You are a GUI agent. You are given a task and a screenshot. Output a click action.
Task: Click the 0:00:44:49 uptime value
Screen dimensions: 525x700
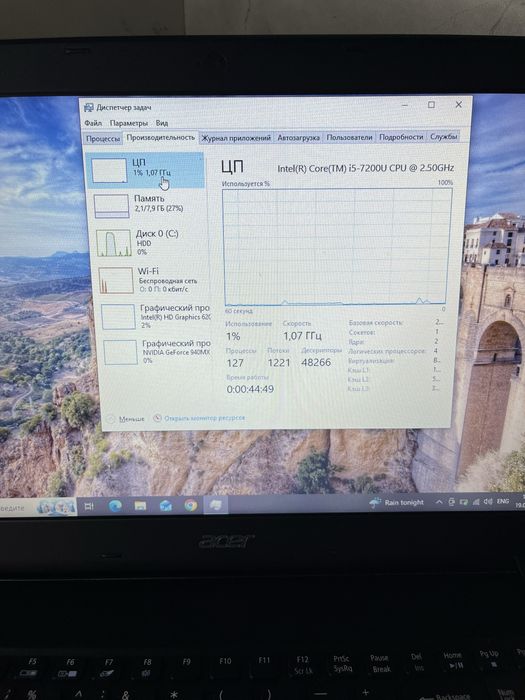pyautogui.click(x=250, y=389)
